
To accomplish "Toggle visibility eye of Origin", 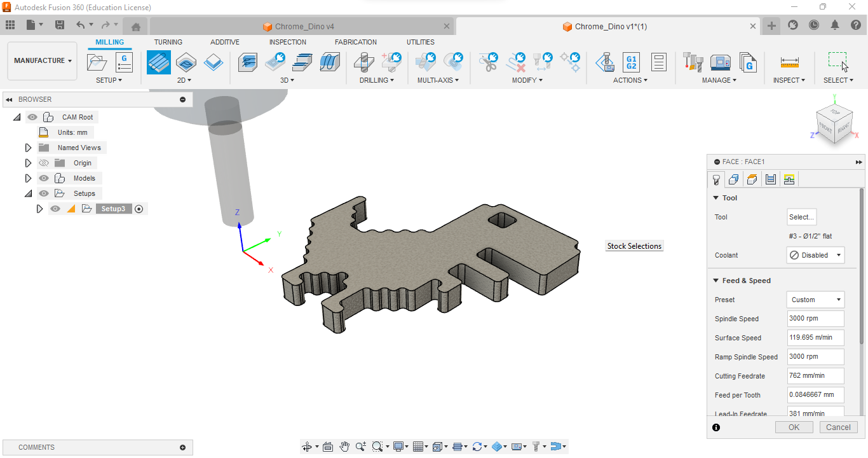I will point(44,163).
